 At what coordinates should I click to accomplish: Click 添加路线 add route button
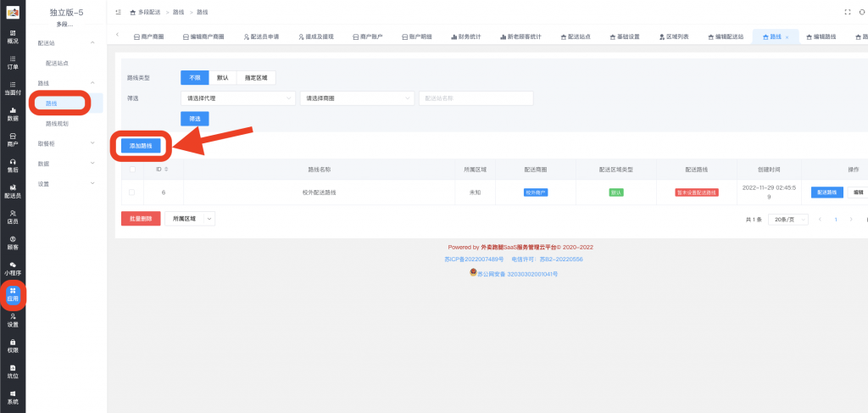(x=141, y=146)
